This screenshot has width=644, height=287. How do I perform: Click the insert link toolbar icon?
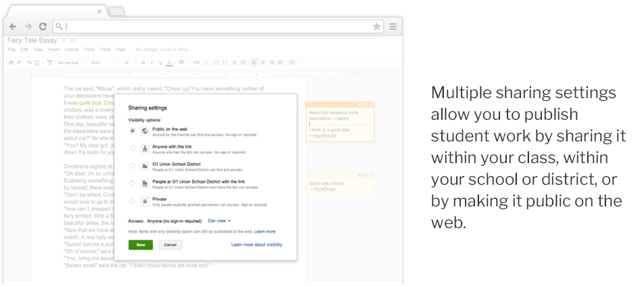pyautogui.click(x=196, y=63)
